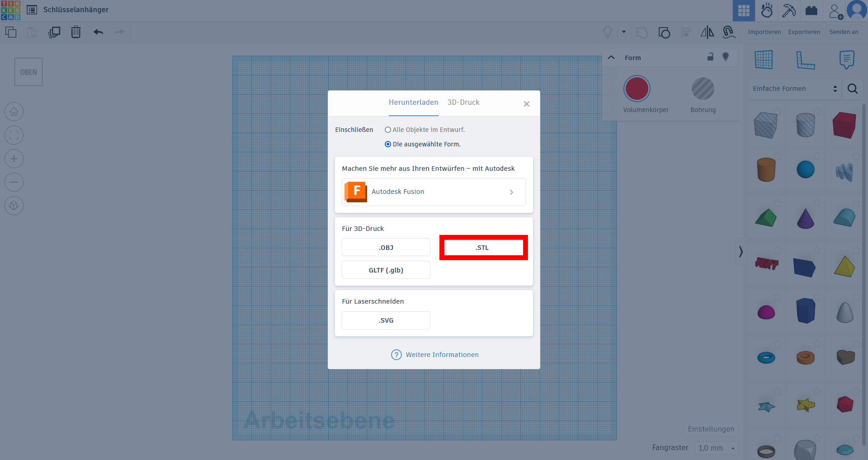Screen dimensions: 868x460
Task: Download as .SVG file
Action: click(x=386, y=320)
